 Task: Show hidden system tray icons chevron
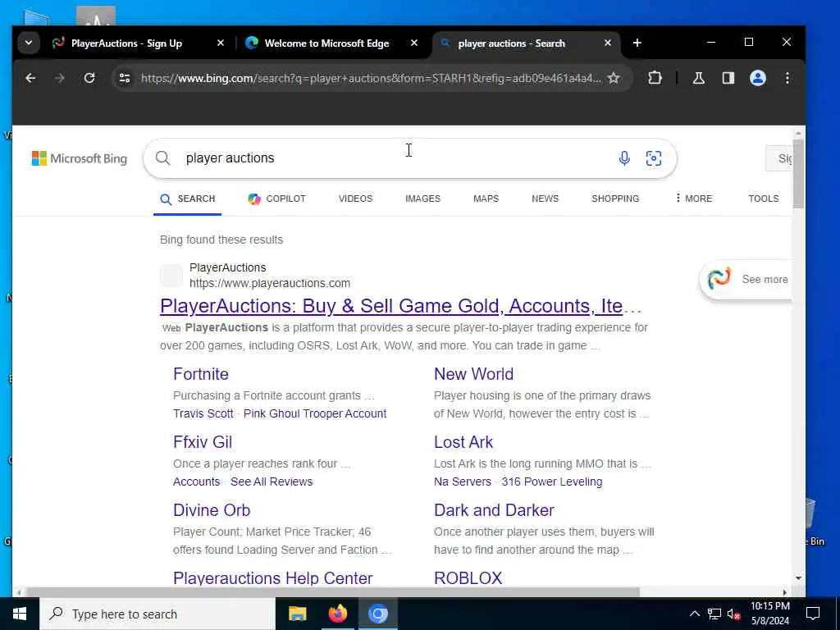694,614
